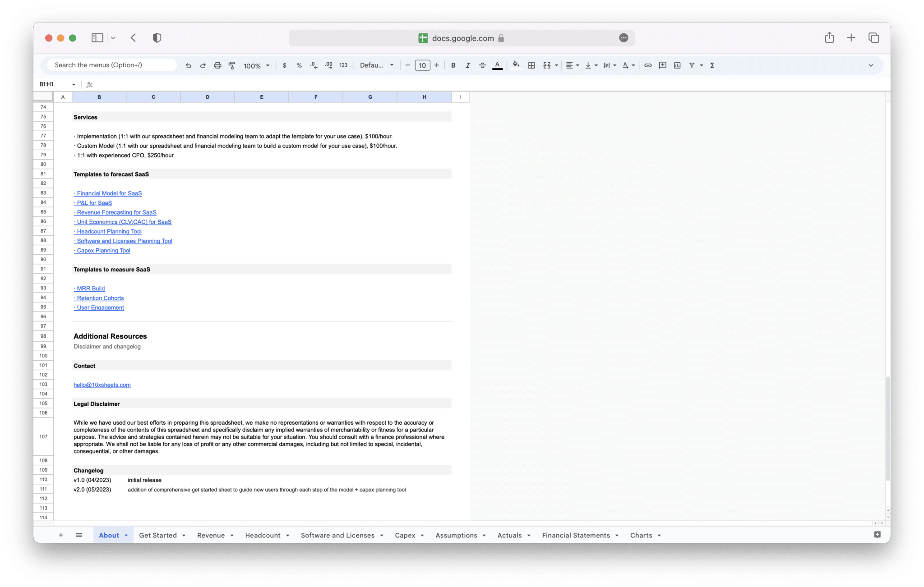Image resolution: width=924 pixels, height=587 pixels.
Task: Toggle italic formatting
Action: (x=467, y=65)
